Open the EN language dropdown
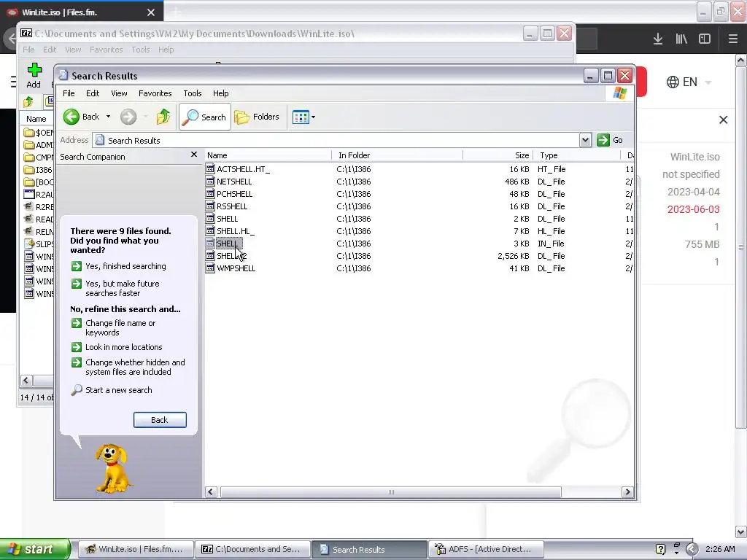The image size is (747, 560). (689, 82)
